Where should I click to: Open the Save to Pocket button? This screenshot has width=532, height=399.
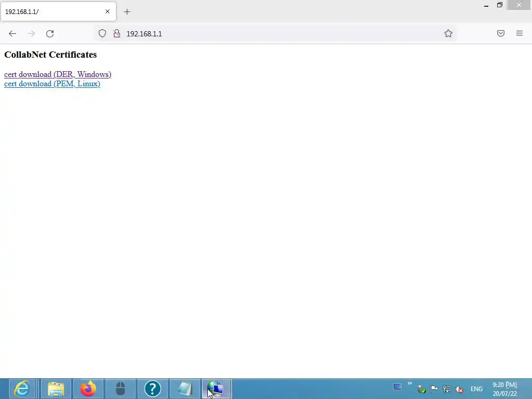click(x=501, y=33)
